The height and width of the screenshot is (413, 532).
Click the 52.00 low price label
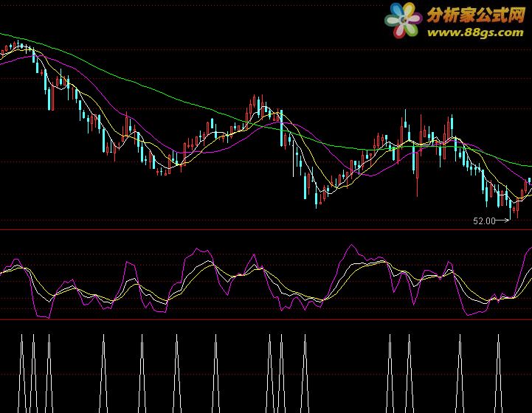click(484, 221)
